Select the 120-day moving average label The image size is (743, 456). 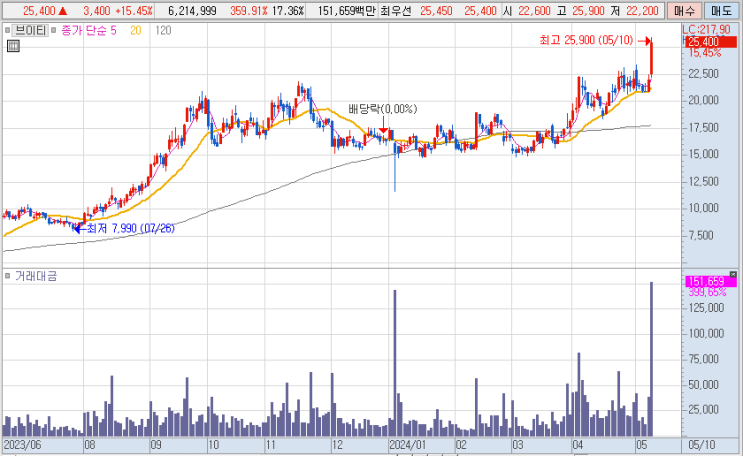click(163, 31)
